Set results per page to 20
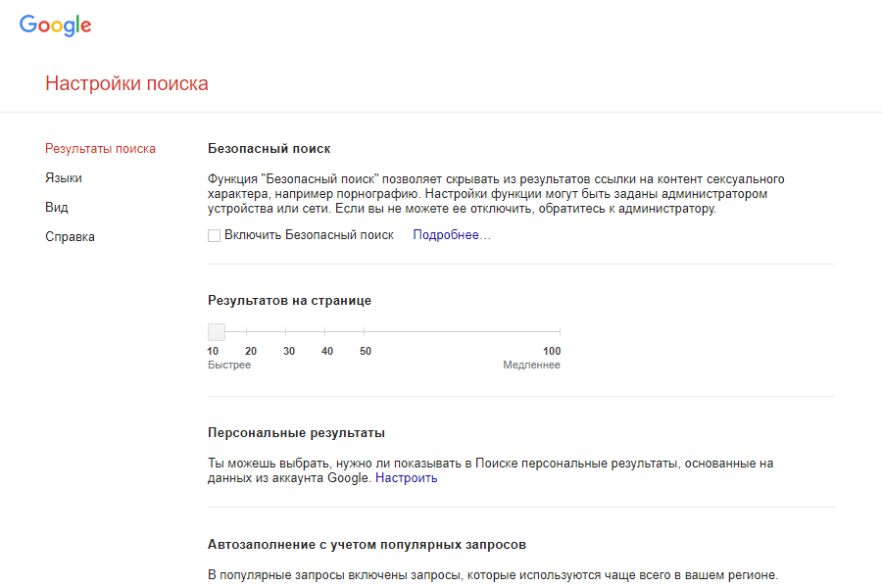 point(247,332)
